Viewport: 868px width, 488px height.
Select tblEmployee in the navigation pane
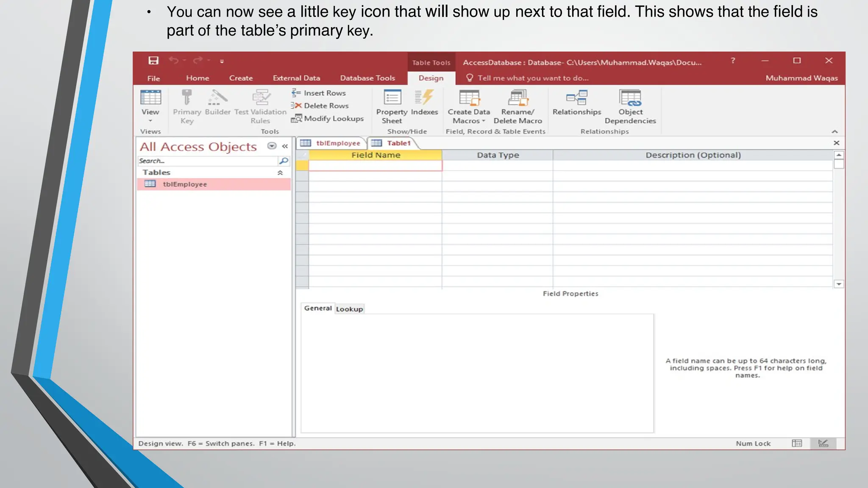point(185,184)
